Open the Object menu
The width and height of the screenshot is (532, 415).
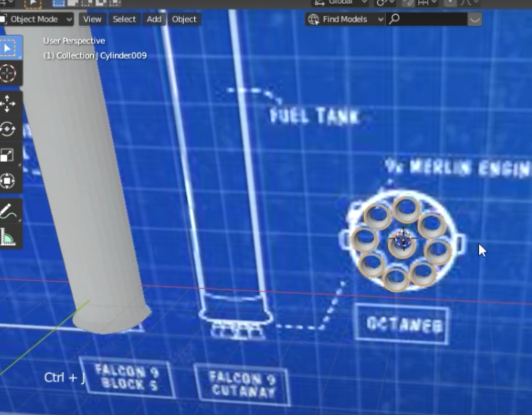(184, 19)
